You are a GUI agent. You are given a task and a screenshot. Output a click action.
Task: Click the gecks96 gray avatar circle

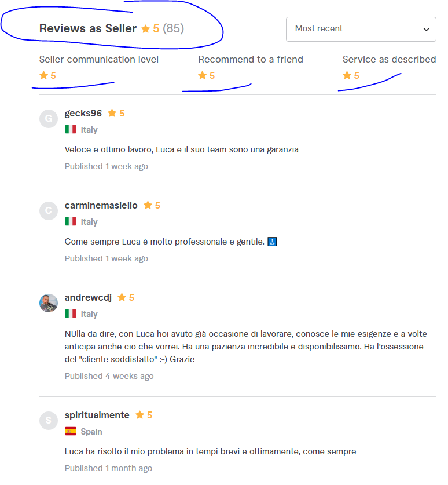pyautogui.click(x=49, y=118)
